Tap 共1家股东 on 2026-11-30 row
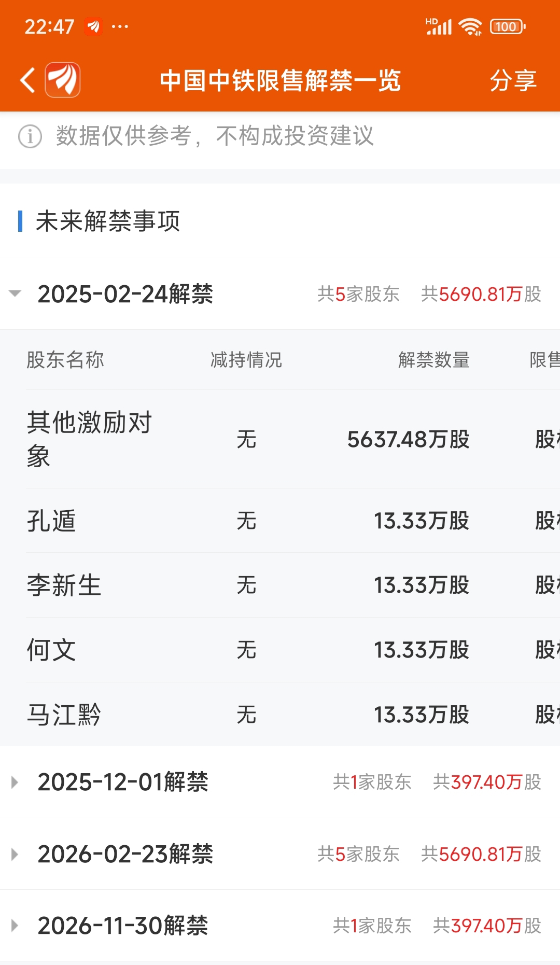 tap(372, 925)
